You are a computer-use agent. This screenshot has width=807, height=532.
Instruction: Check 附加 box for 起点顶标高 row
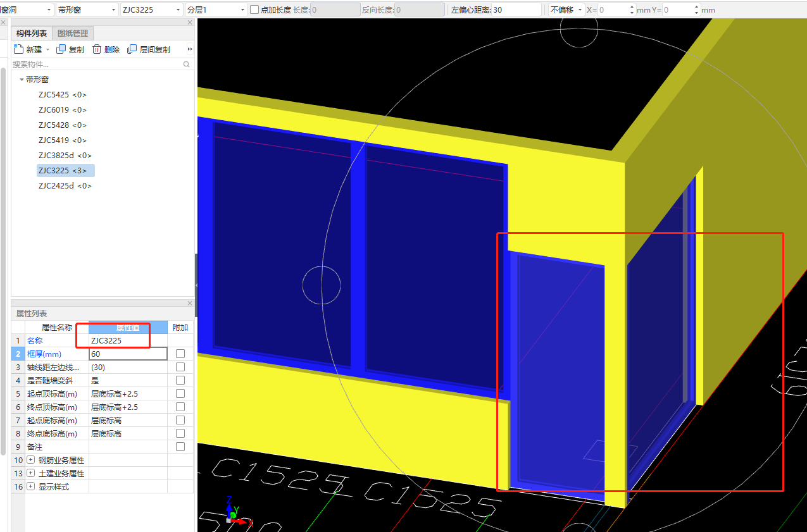tap(180, 393)
